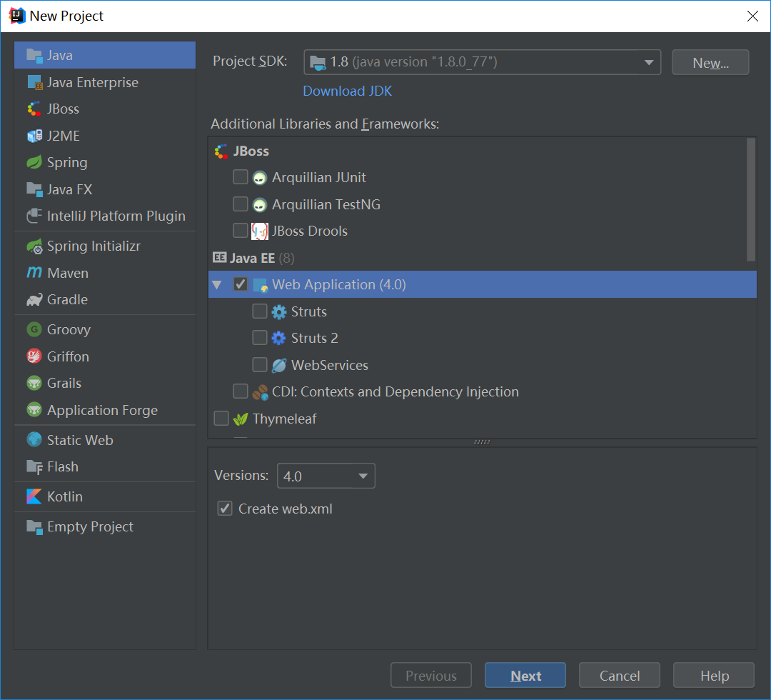Select Spring Initializr project type
771x700 pixels.
point(105,246)
